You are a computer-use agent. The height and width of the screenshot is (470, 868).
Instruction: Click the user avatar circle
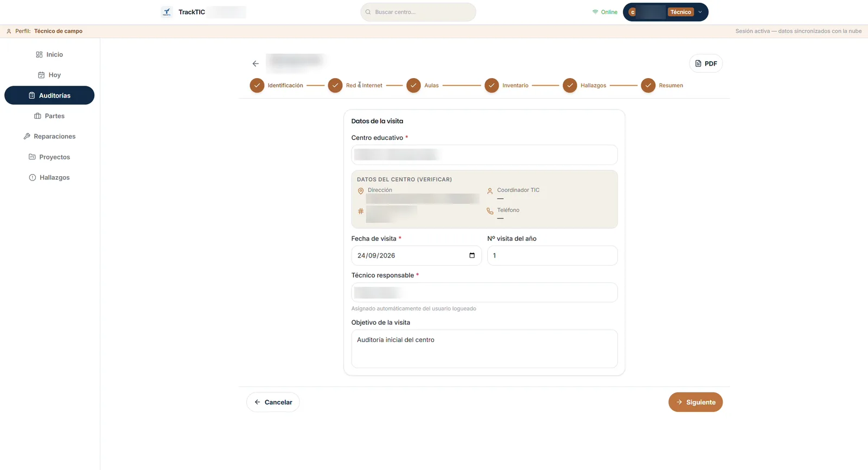(633, 12)
